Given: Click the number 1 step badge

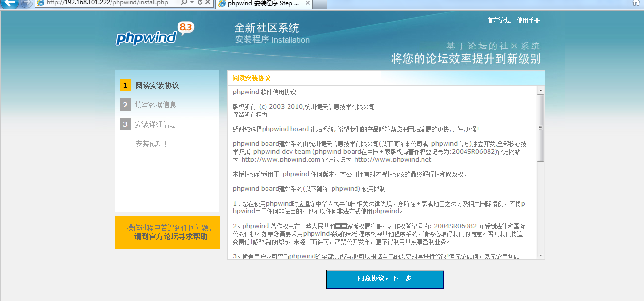Looking at the screenshot, I should [125, 85].
